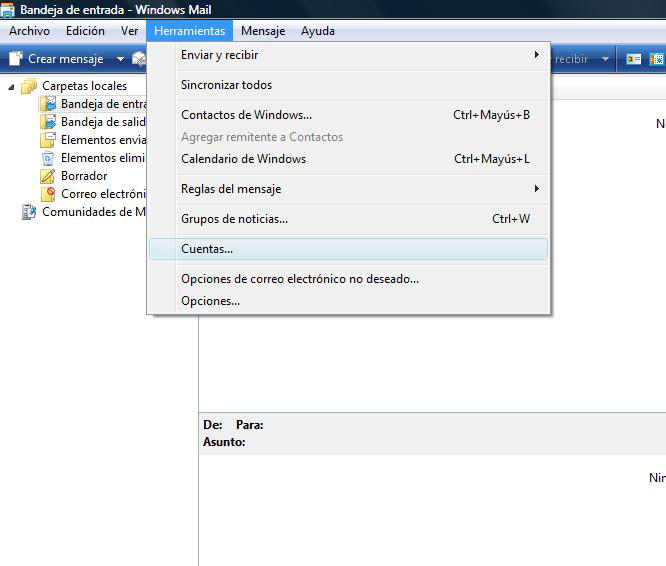This screenshot has width=666, height=566.
Task: Click the reply toolbar icon beside Crear mensaje
Action: tap(138, 59)
